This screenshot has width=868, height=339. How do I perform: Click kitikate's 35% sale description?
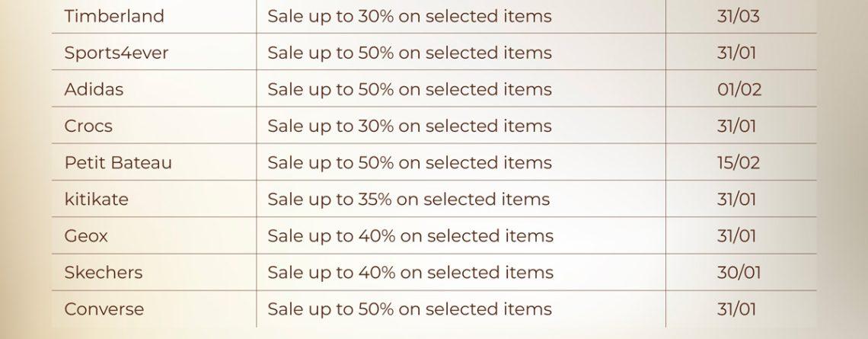pyautogui.click(x=408, y=199)
